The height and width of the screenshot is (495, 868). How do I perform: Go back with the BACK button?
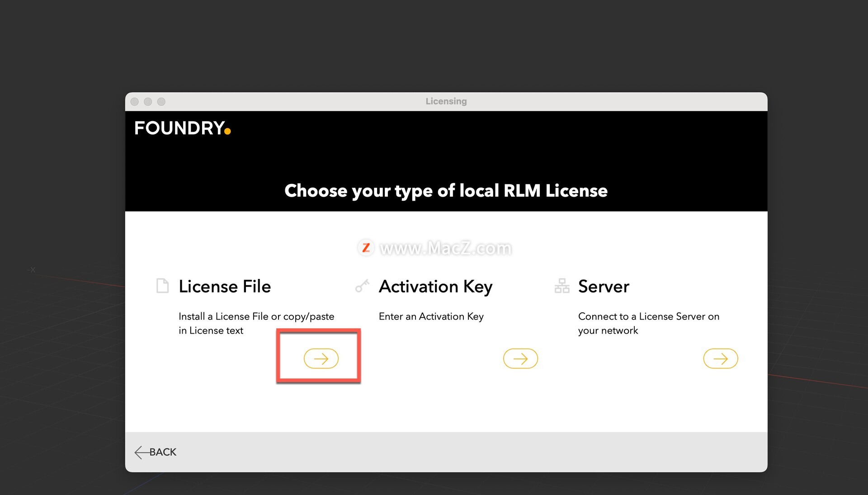pyautogui.click(x=156, y=452)
